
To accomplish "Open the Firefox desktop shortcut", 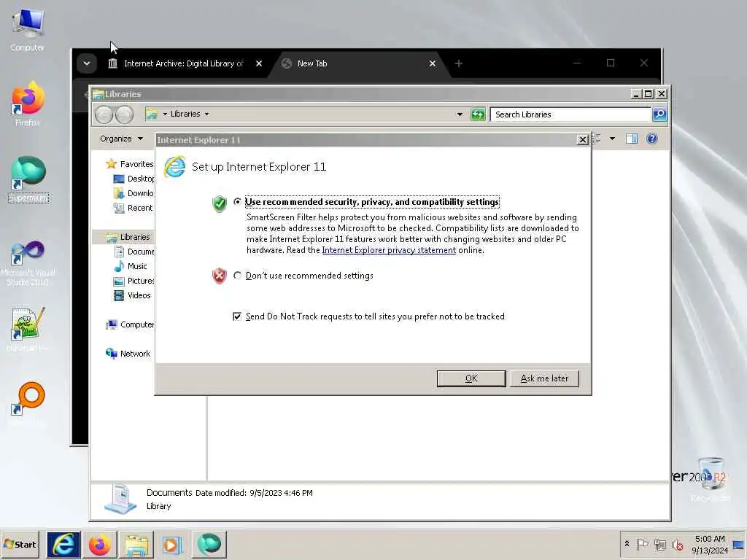I will [28, 105].
